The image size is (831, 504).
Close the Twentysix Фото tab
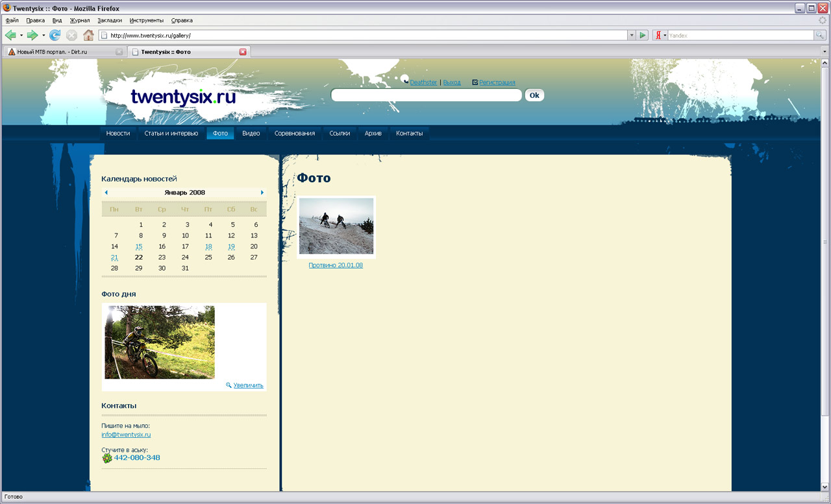pos(243,52)
